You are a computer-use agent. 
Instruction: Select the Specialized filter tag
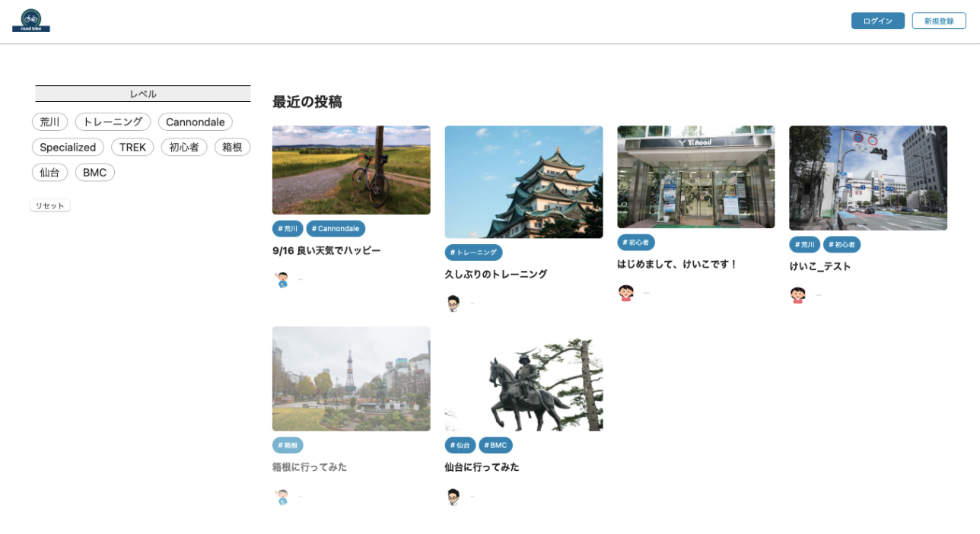tap(68, 148)
